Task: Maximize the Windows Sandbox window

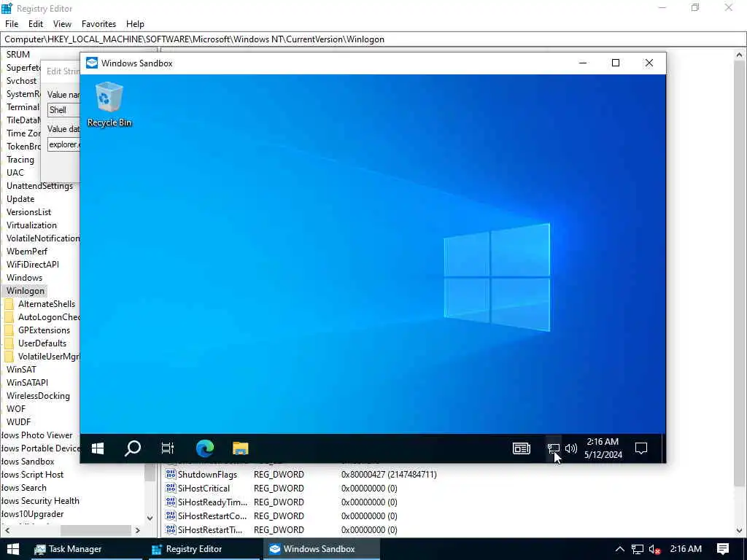Action: pos(616,63)
